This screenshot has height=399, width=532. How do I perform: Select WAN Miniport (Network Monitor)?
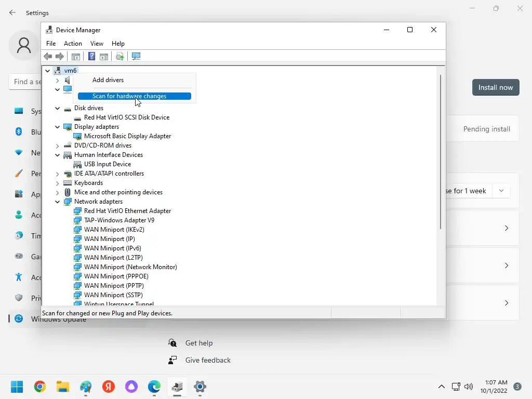130,267
